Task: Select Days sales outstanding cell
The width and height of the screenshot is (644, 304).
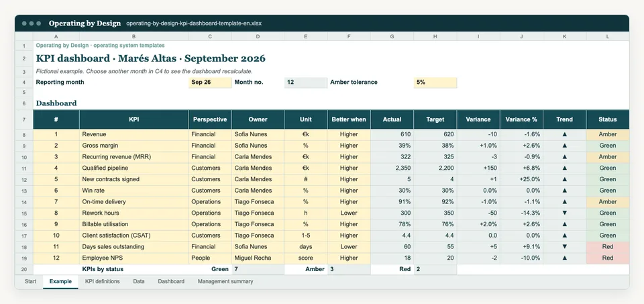Action: click(x=134, y=247)
